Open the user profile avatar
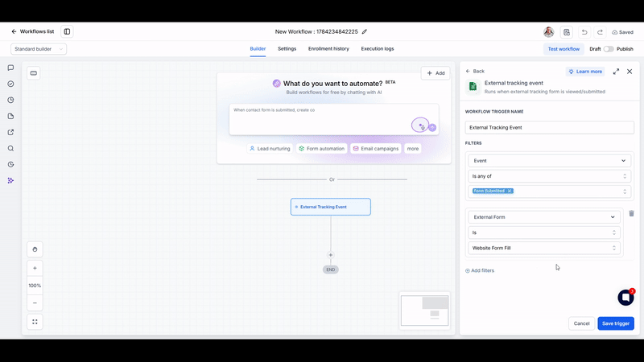The width and height of the screenshot is (644, 362). pos(548,32)
